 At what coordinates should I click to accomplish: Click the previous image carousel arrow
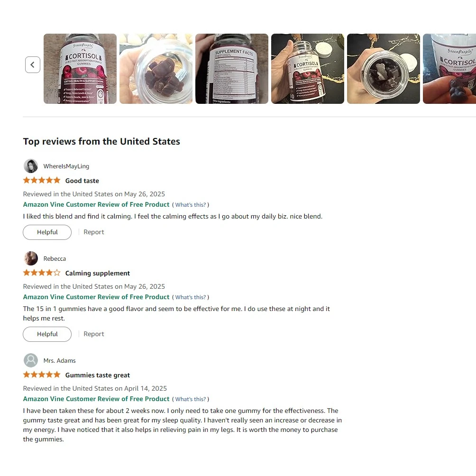pyautogui.click(x=32, y=64)
